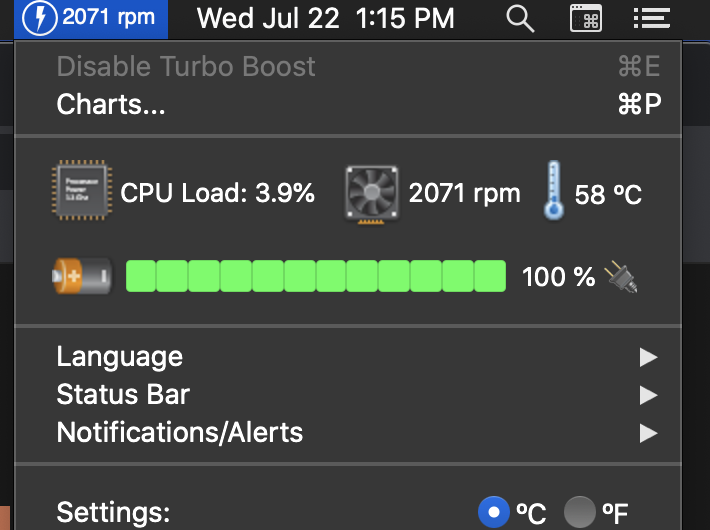Screen dimensions: 710x530
Task: Click the thermometer temperature icon
Action: [x=554, y=191]
